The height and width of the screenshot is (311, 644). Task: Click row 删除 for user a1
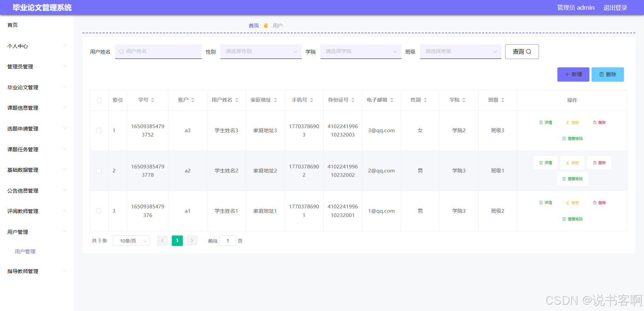click(x=599, y=203)
